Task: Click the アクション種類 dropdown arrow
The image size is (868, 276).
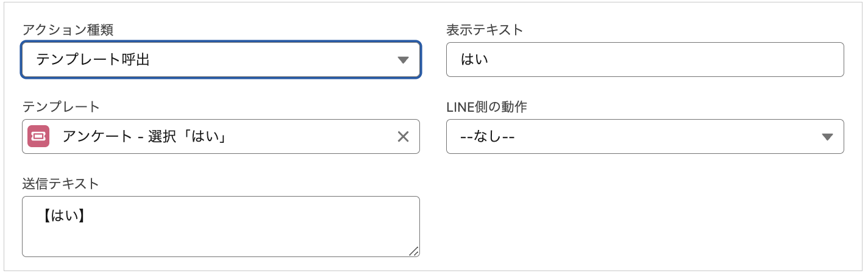Action: tap(402, 60)
